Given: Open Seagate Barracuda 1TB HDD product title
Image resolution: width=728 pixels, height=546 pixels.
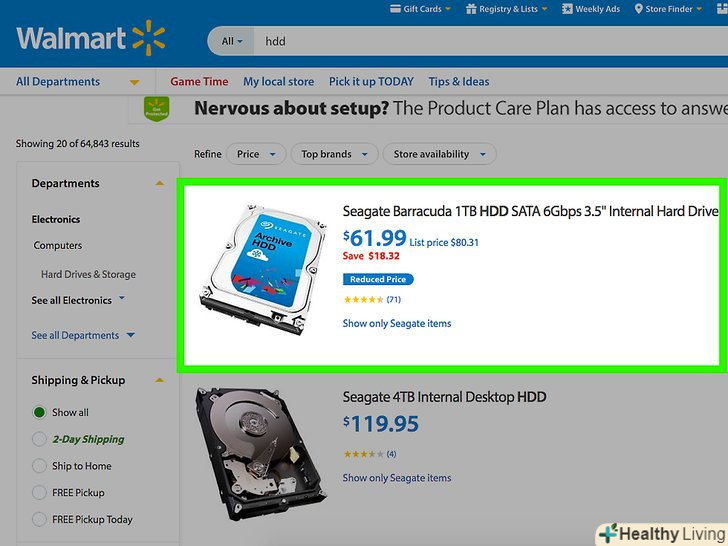Looking at the screenshot, I should point(530,211).
